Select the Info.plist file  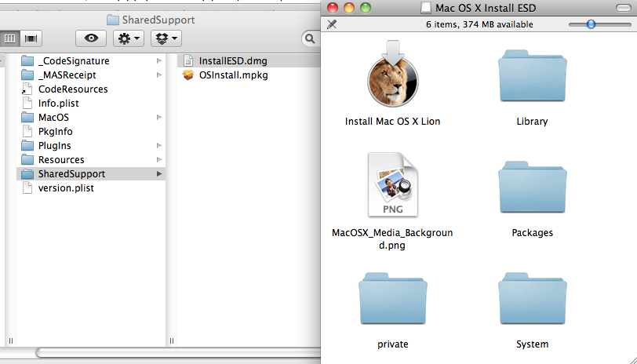tap(91, 104)
